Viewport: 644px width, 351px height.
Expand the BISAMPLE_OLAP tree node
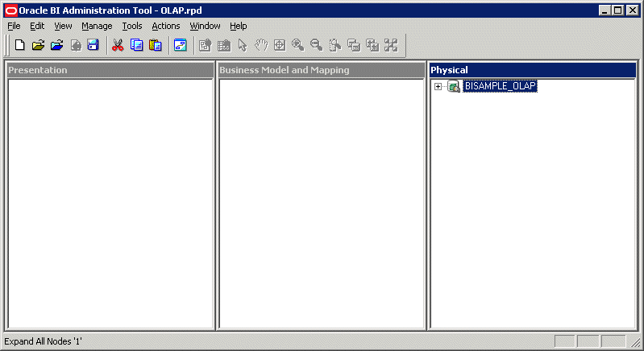coord(438,86)
